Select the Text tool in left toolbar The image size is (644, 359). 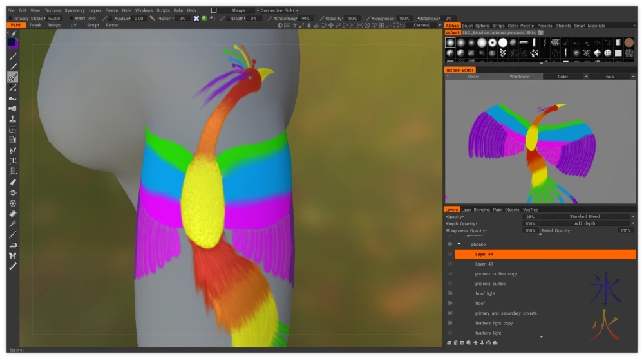[x=13, y=160]
